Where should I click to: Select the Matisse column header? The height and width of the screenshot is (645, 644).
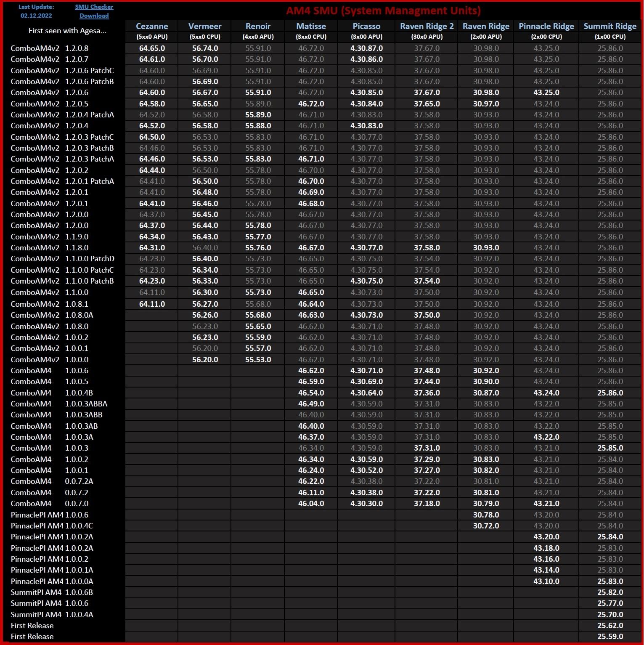tap(311, 26)
